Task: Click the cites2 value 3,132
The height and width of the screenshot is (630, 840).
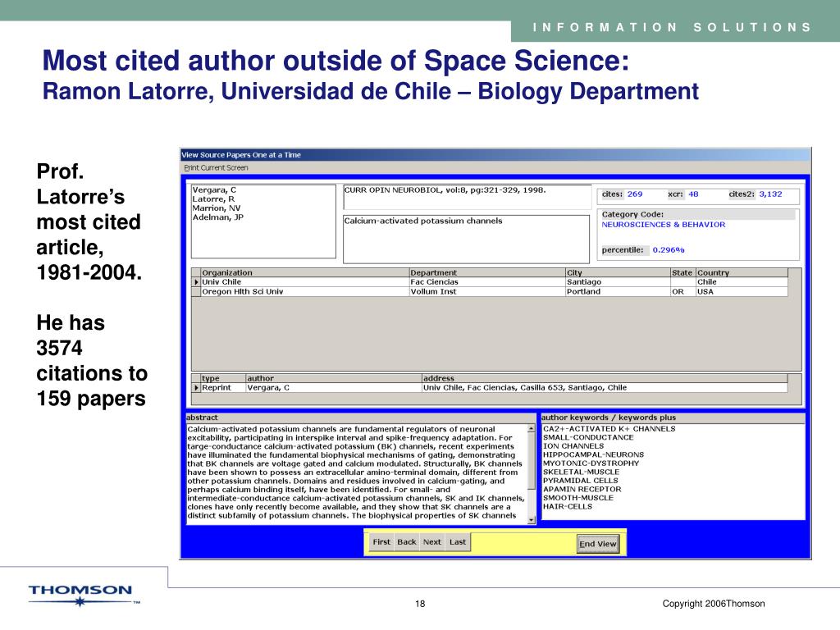Action: tap(770, 194)
